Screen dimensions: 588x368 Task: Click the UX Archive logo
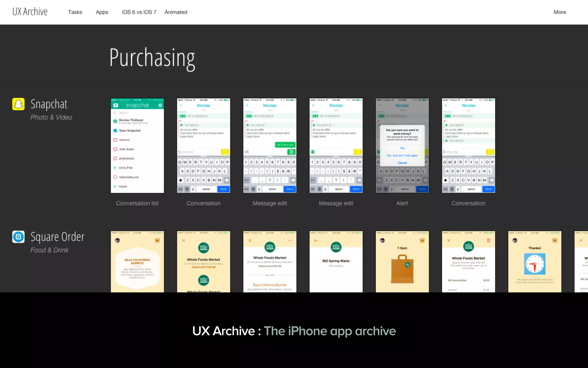30,12
